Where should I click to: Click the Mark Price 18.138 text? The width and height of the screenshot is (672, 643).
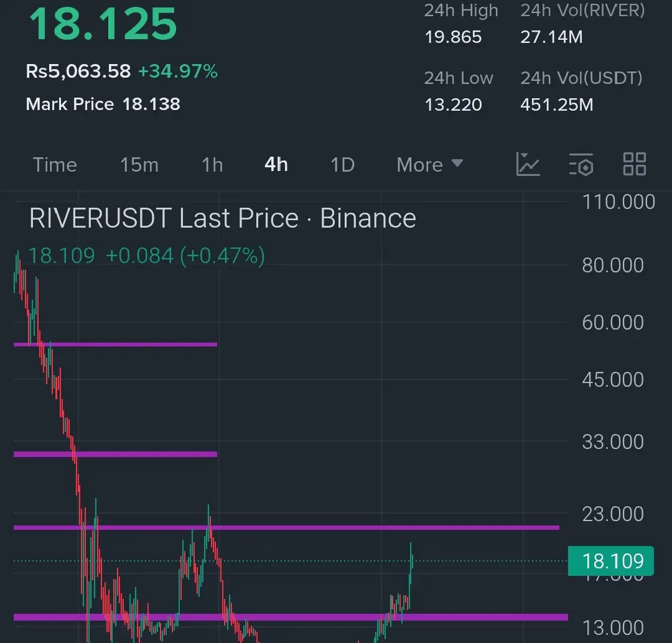(x=103, y=104)
